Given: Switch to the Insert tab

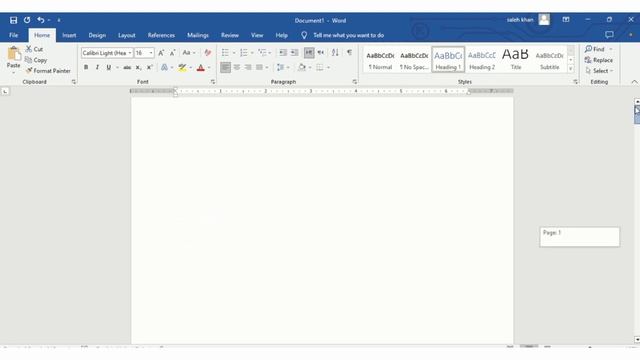Looking at the screenshot, I should pos(69,35).
